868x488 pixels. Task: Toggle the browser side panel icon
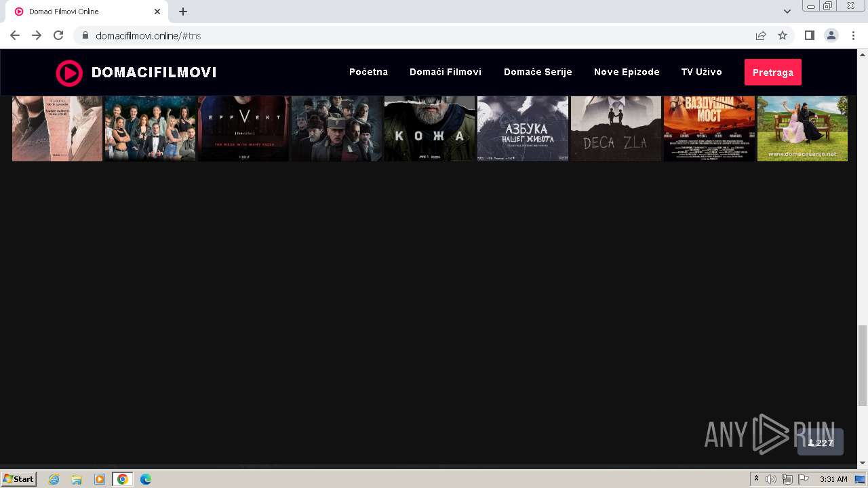810,35
